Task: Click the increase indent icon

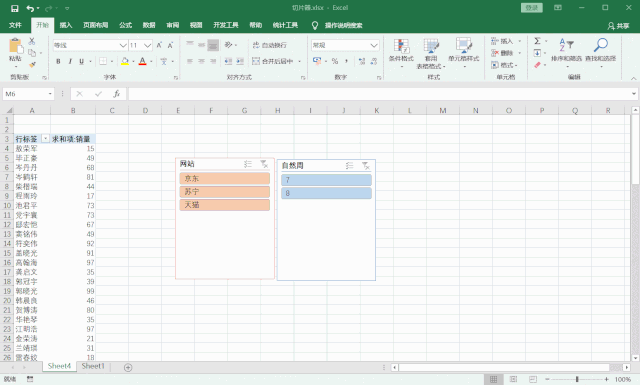Action: 240,61
